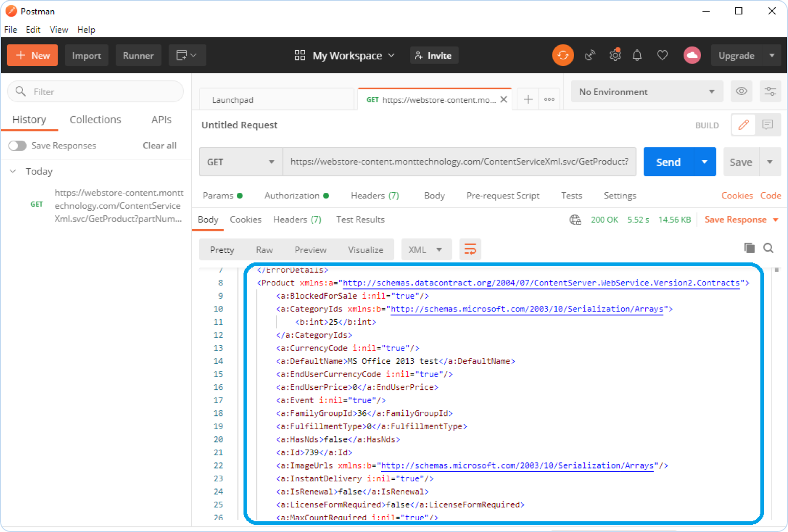Toggle the Save Responses switch
Screen dimensions: 788x532
(x=17, y=146)
